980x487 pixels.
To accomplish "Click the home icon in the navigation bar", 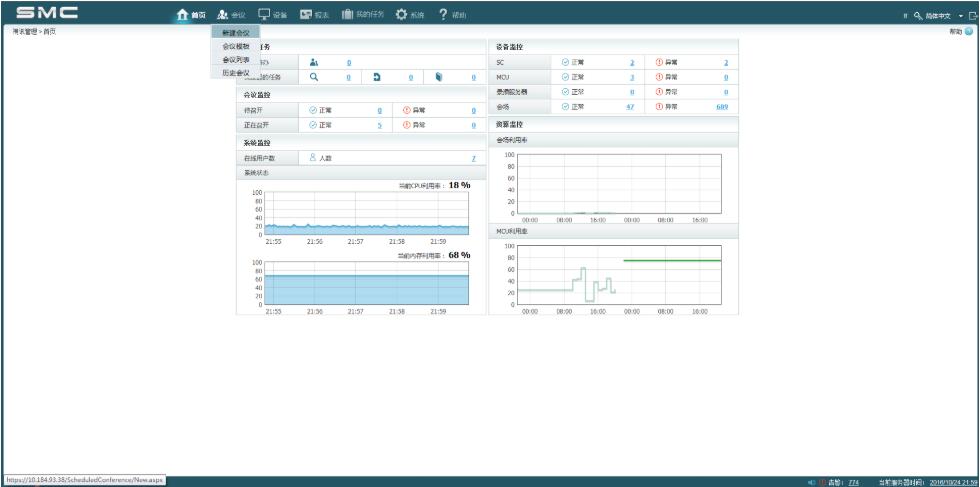I will 181,16.
